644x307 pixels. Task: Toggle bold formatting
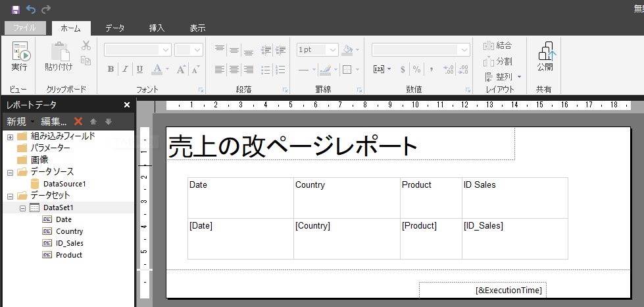tap(111, 69)
